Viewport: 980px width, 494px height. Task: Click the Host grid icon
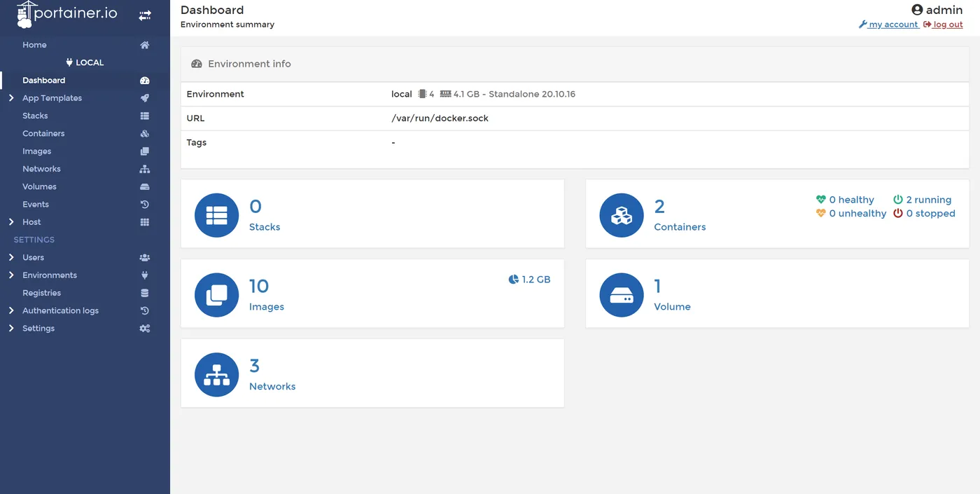145,222
